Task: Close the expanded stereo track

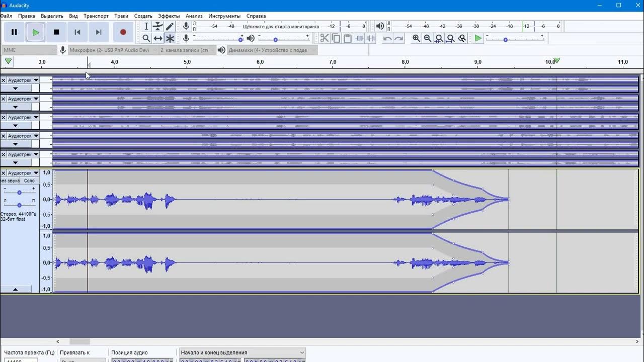Action: (4, 173)
